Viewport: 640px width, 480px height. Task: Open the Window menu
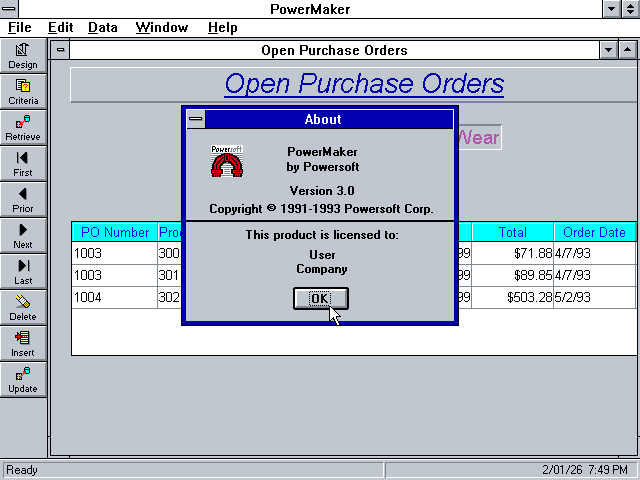point(160,28)
